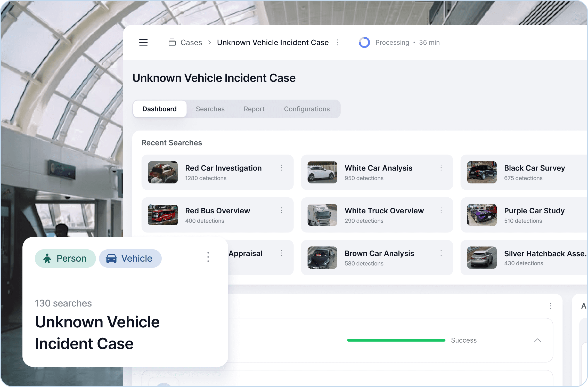Click the '36 min' processing time
Image resolution: width=588 pixels, height=387 pixels.
pyautogui.click(x=429, y=43)
